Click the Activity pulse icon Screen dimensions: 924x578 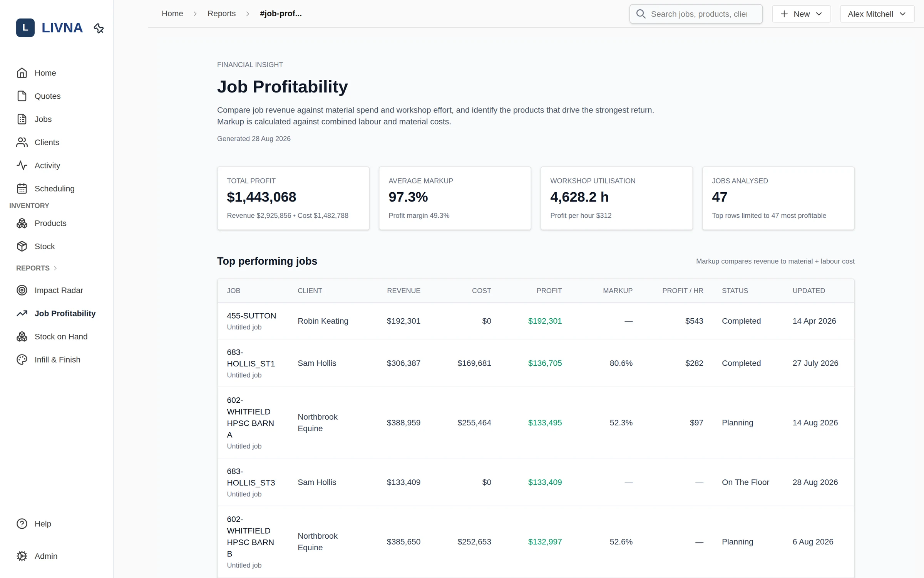tap(22, 165)
